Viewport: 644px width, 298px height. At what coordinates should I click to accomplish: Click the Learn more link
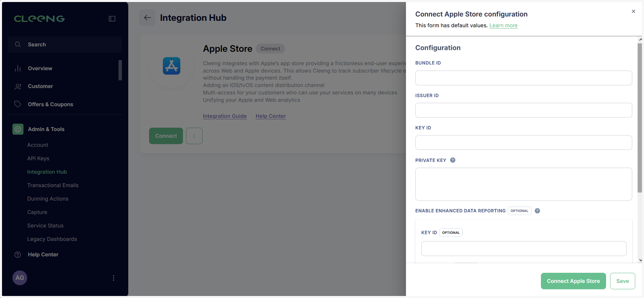(503, 26)
